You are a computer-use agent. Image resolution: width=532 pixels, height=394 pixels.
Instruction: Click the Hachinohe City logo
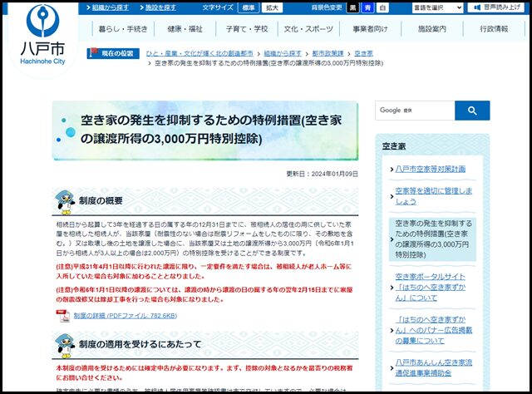tap(42, 34)
